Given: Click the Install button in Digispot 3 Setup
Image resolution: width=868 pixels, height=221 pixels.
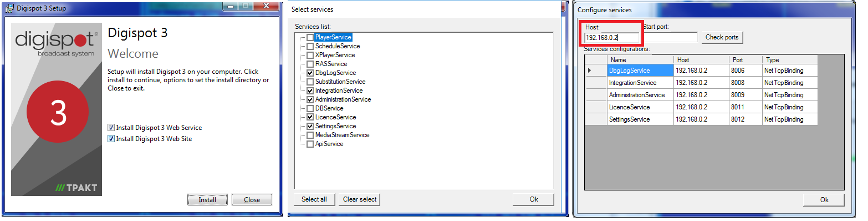Looking at the screenshot, I should (207, 200).
